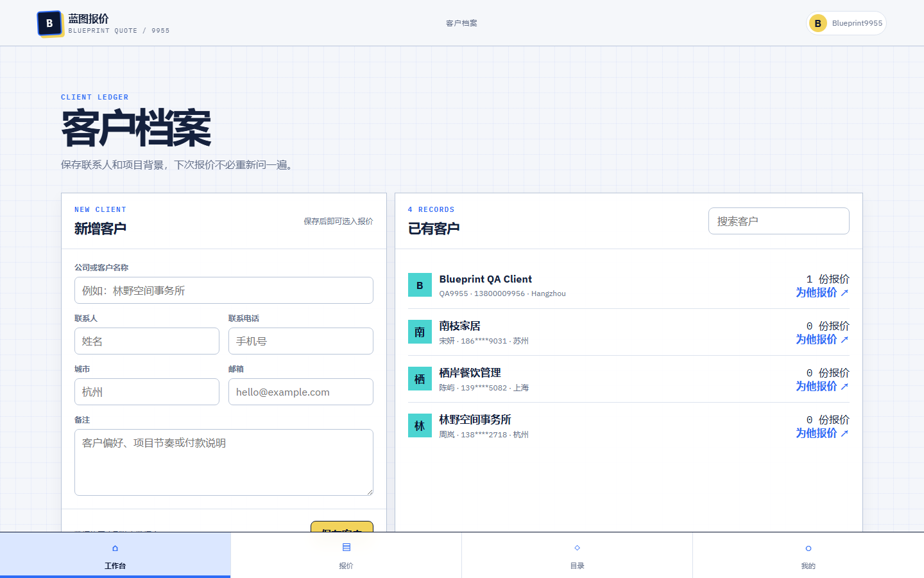This screenshot has height=578, width=924.
Task: Focus the 城市 input field
Action: coord(147,392)
